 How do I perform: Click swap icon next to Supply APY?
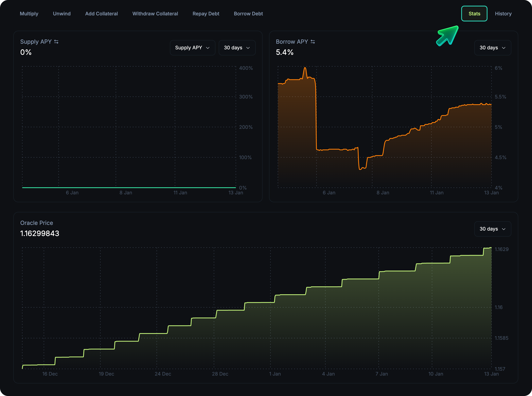coord(56,42)
